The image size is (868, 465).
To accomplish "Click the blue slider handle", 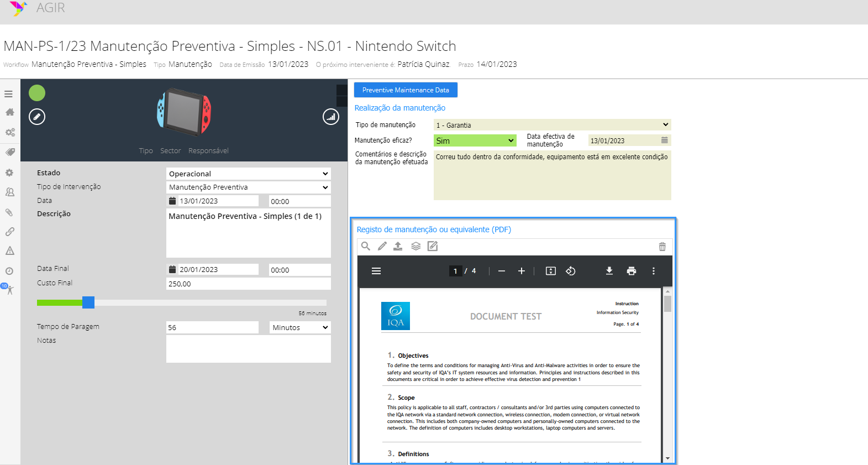I will [88, 302].
